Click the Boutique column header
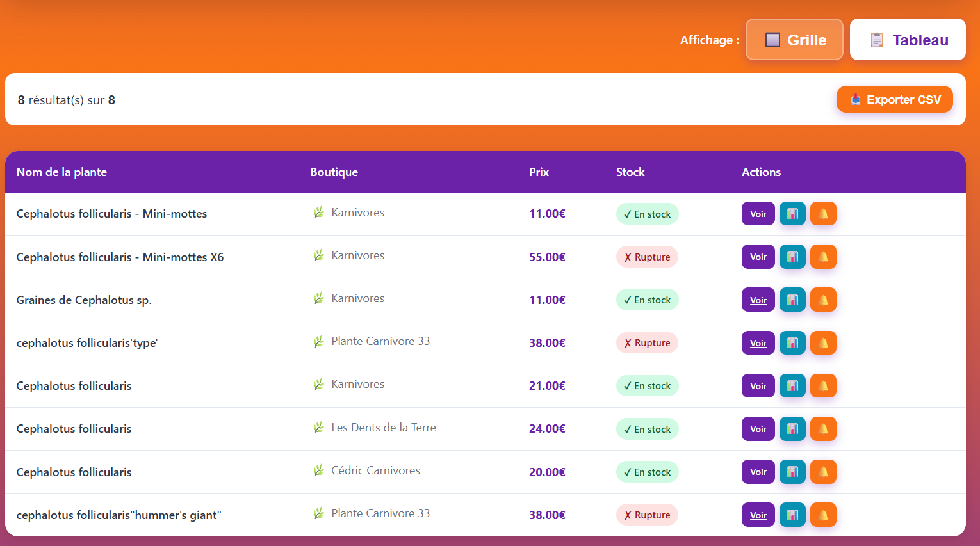Image resolution: width=980 pixels, height=546 pixels. pyautogui.click(x=334, y=172)
